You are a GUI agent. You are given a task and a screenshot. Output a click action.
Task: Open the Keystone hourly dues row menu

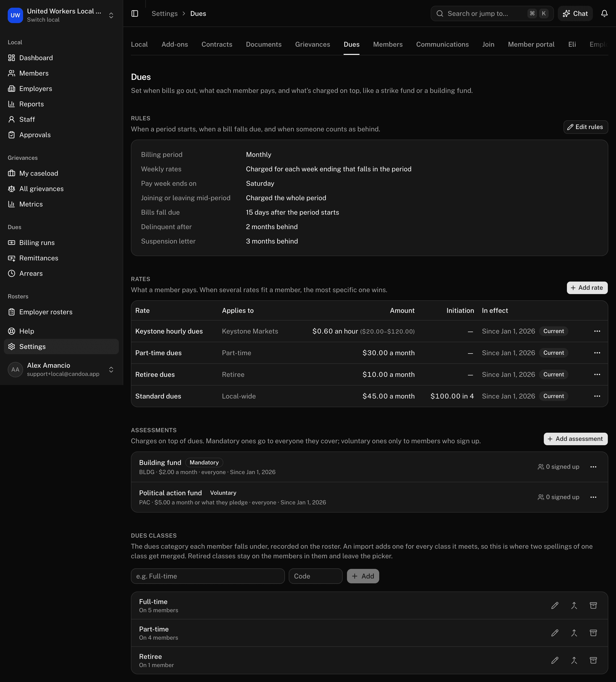597,331
